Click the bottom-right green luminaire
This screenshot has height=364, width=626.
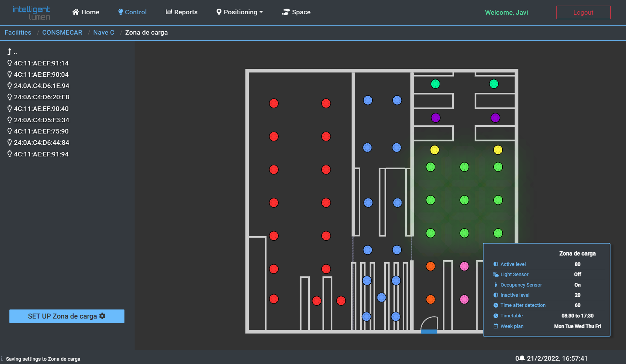498,233
